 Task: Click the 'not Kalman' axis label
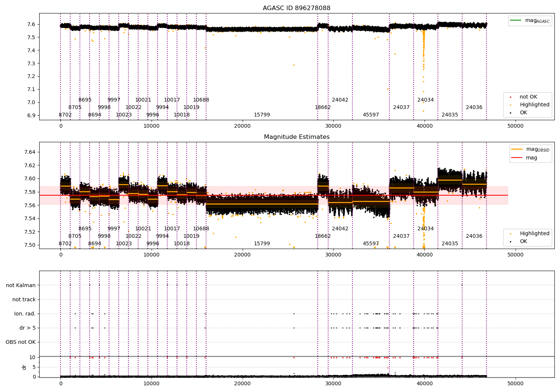tap(21, 285)
